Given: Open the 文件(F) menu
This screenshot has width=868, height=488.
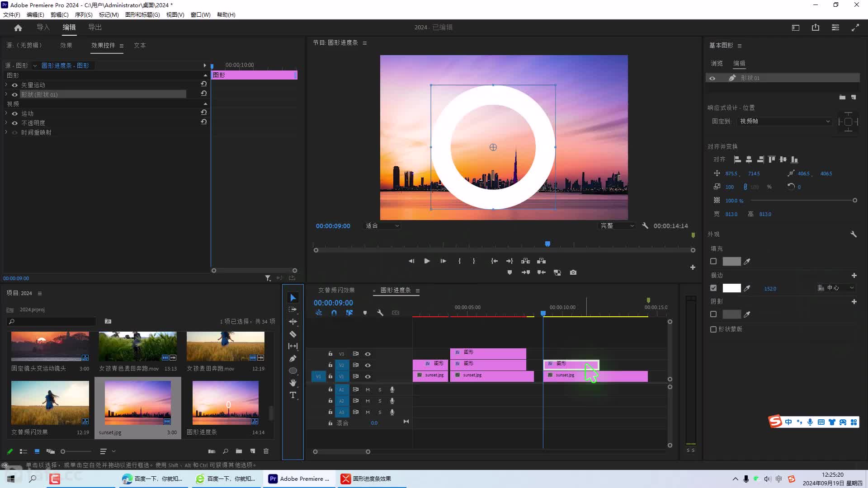Looking at the screenshot, I should point(11,14).
